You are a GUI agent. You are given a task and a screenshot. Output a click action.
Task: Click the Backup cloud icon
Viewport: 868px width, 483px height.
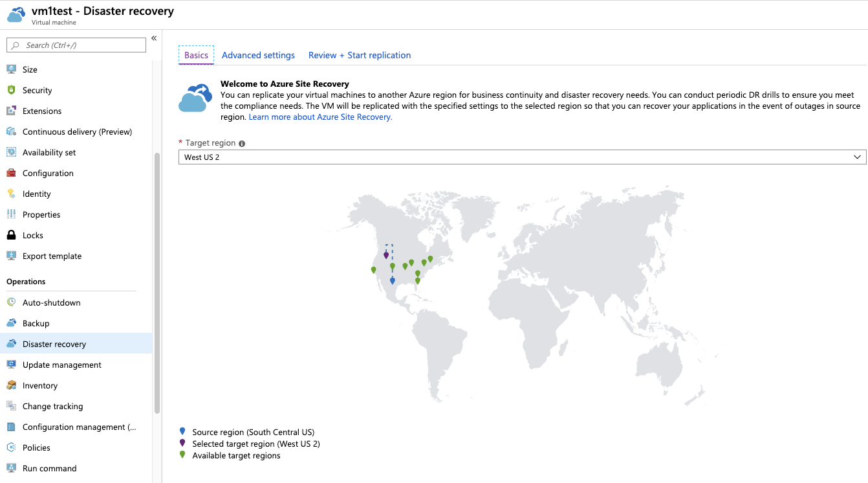(11, 323)
